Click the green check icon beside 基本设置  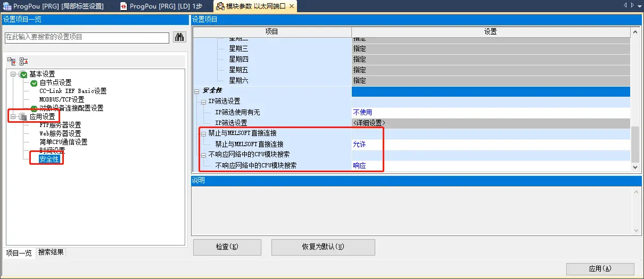click(x=23, y=74)
